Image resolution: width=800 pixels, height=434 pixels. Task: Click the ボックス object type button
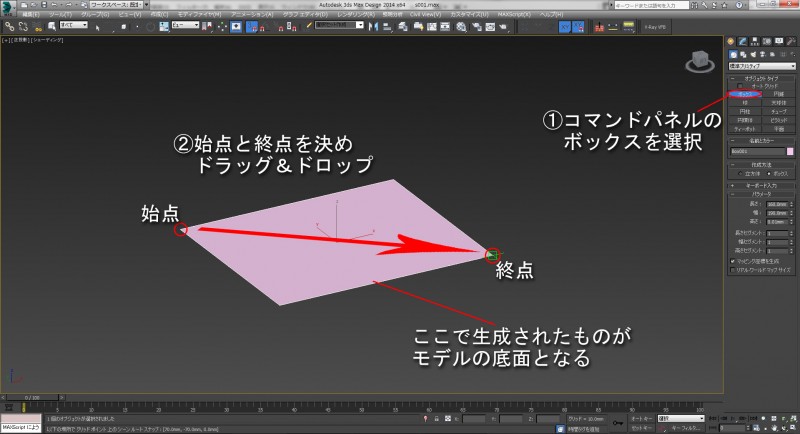[745, 93]
